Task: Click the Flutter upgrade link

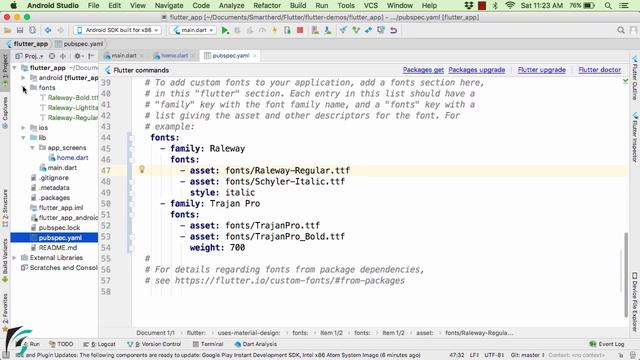Action: (542, 70)
